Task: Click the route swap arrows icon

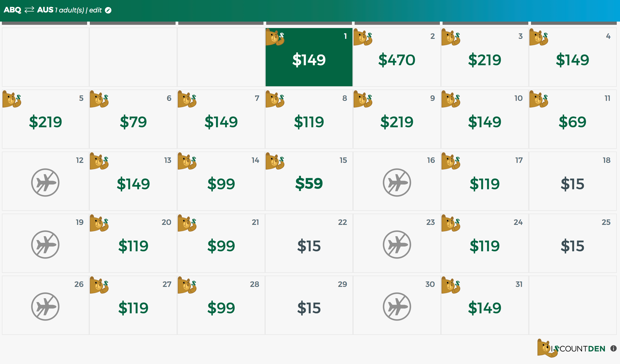Action: point(29,10)
